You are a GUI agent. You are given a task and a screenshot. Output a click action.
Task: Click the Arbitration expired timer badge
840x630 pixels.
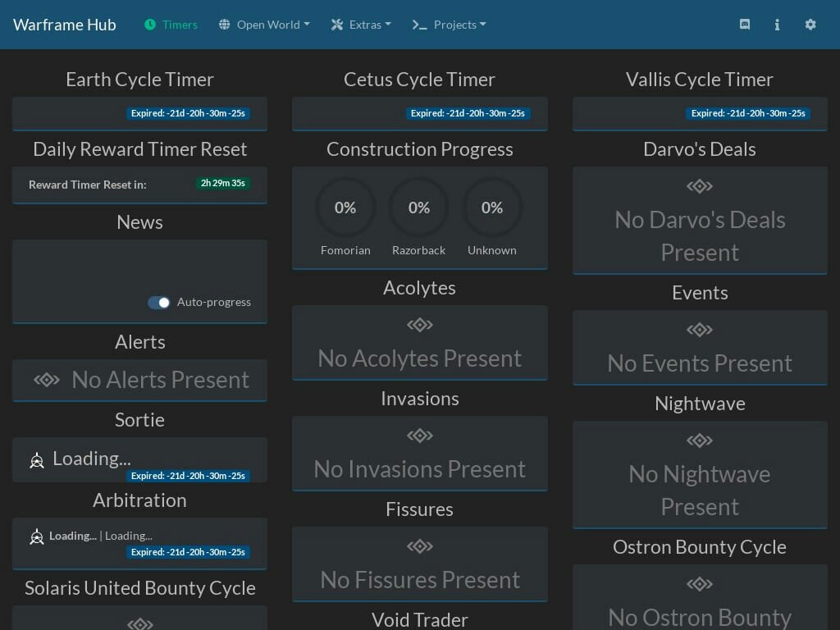pyautogui.click(x=188, y=552)
